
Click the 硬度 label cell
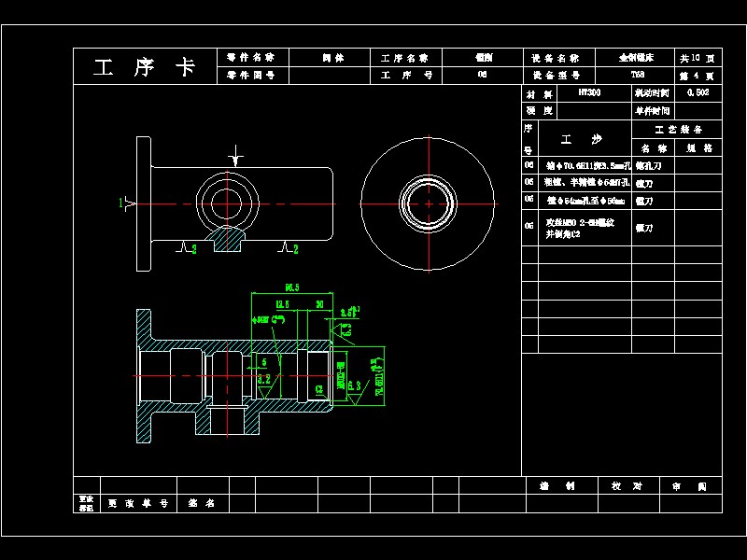[x=540, y=111]
